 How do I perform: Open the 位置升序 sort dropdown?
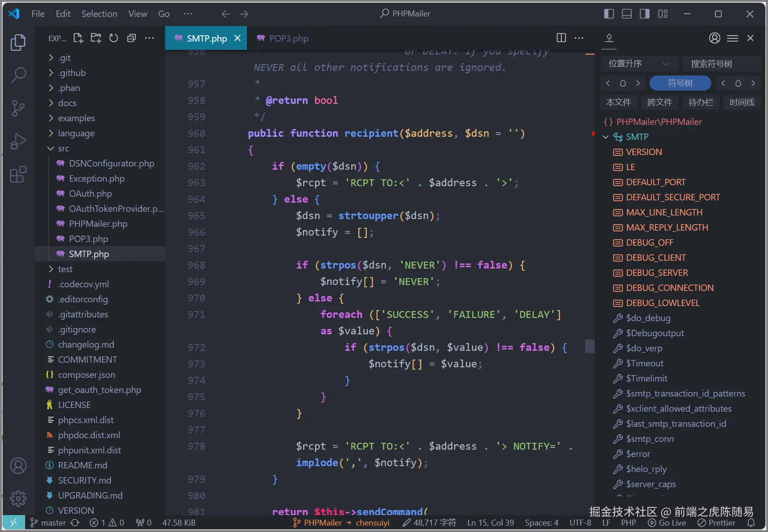(x=639, y=63)
